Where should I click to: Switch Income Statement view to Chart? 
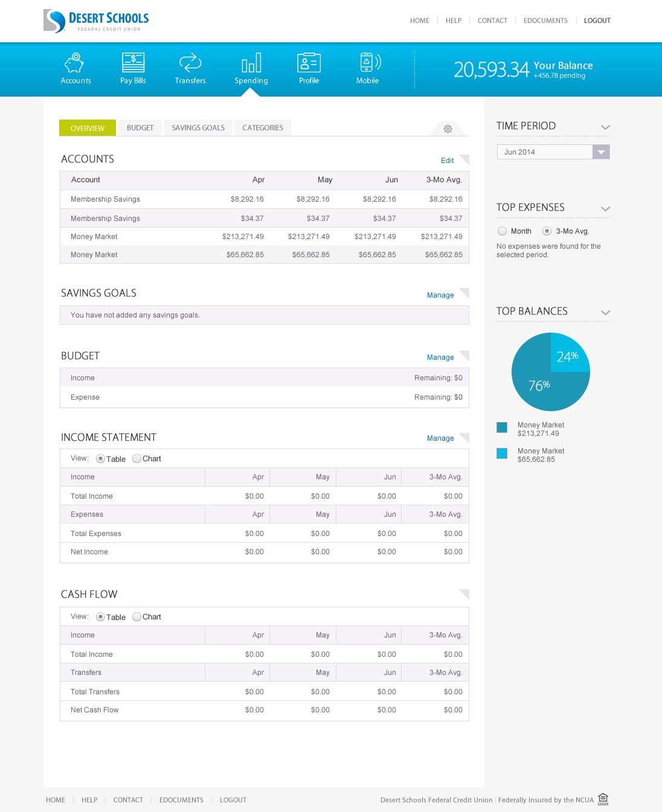coord(137,459)
